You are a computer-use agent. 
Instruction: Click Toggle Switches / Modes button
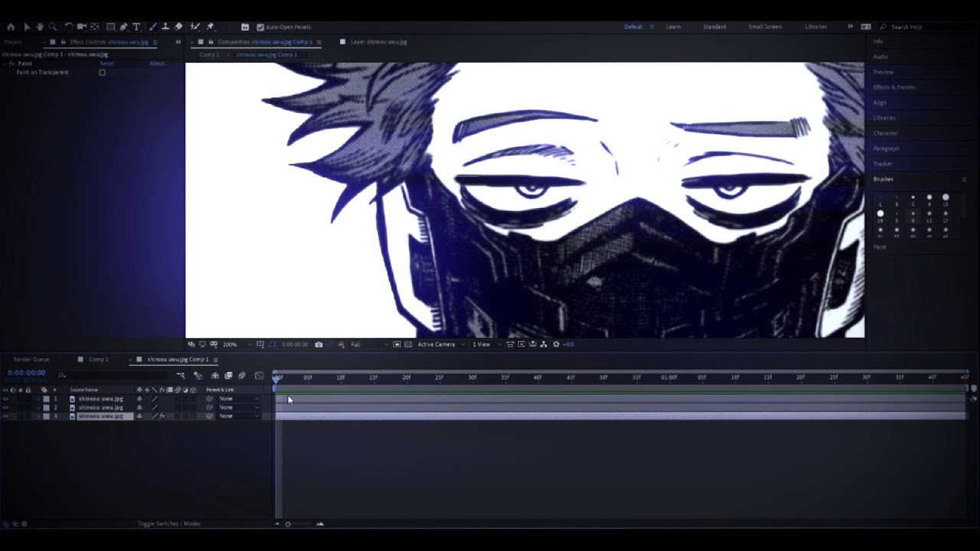point(168,524)
